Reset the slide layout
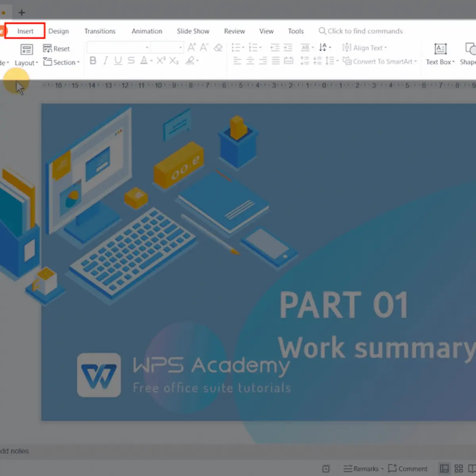Viewport: 476px width, 476px height. tap(56, 48)
